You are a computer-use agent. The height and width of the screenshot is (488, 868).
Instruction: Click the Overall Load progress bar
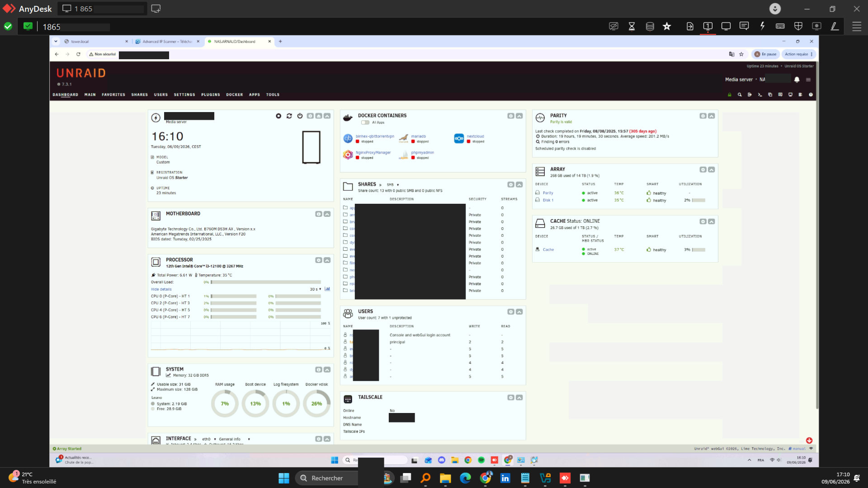point(266,282)
